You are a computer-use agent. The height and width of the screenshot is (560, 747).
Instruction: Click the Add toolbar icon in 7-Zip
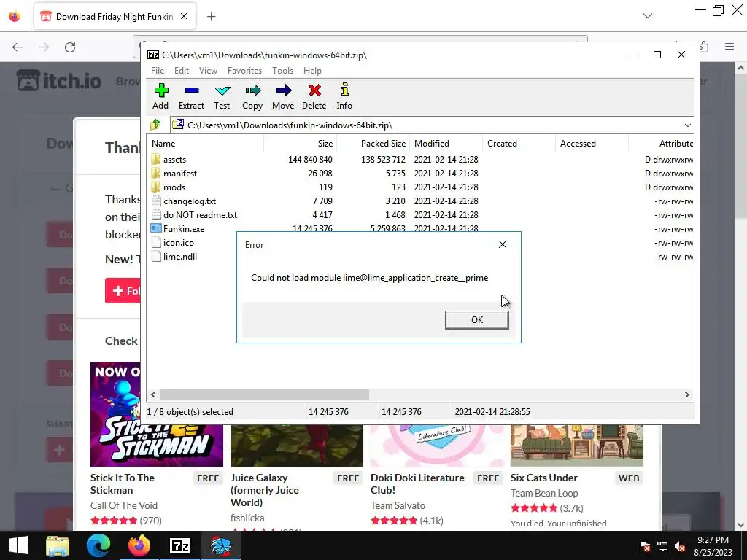click(160, 96)
